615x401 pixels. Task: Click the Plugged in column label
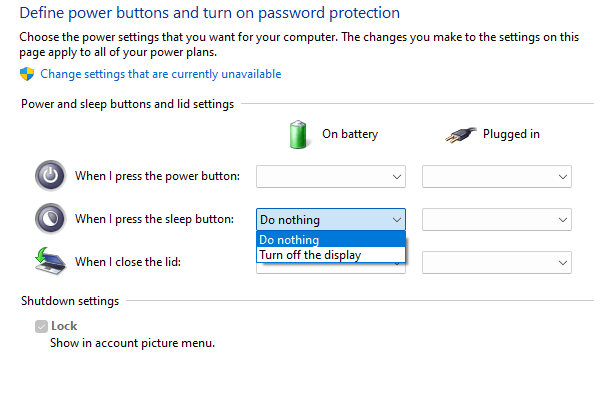(x=511, y=134)
